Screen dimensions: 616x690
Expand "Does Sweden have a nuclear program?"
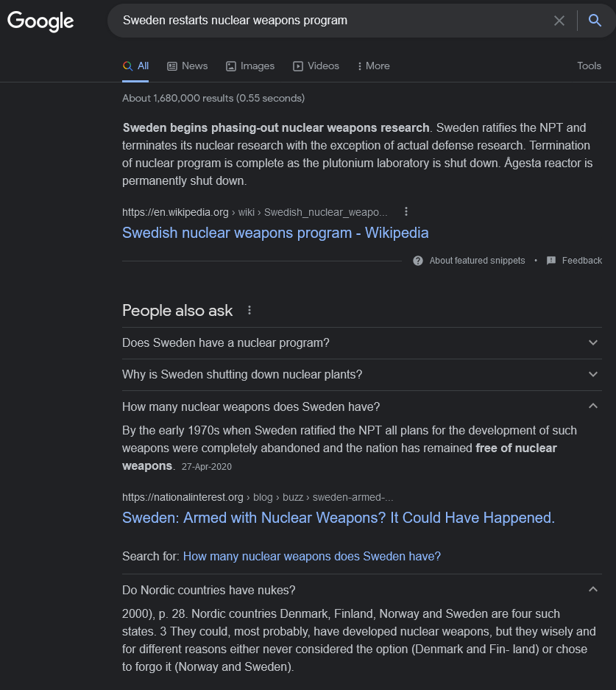click(593, 343)
